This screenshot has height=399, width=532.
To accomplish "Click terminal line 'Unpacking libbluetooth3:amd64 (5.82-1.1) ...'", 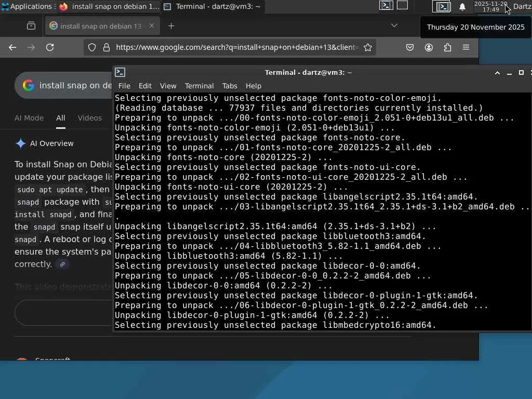I will tap(229, 256).
